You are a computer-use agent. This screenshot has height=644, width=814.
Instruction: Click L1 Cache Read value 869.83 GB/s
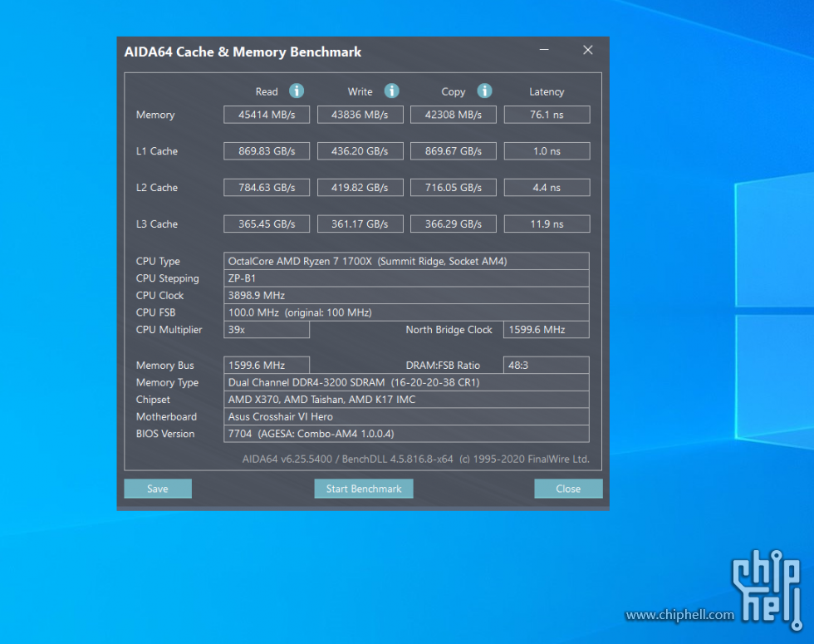tap(267, 151)
